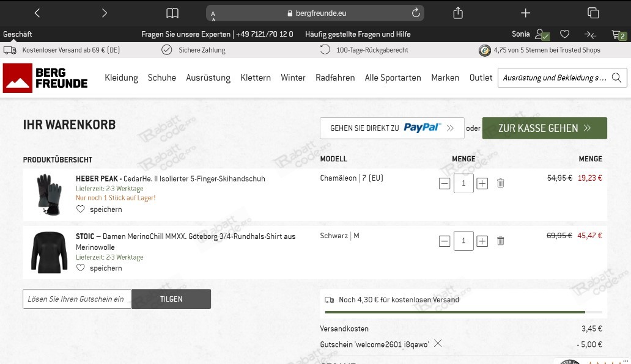Increase STOIC shirt quantity with plus

pos(482,241)
